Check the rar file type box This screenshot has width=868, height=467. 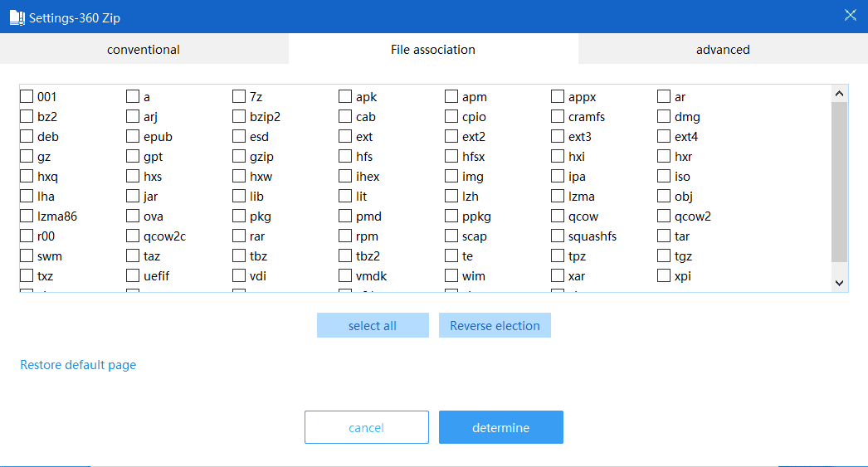240,236
